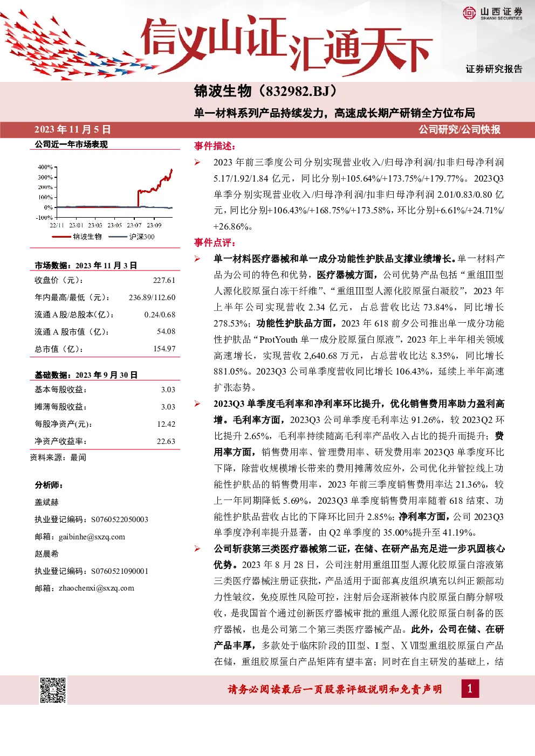535x756 pixels.
Task: Click the circulating market value 54.08
Action: coord(166,331)
